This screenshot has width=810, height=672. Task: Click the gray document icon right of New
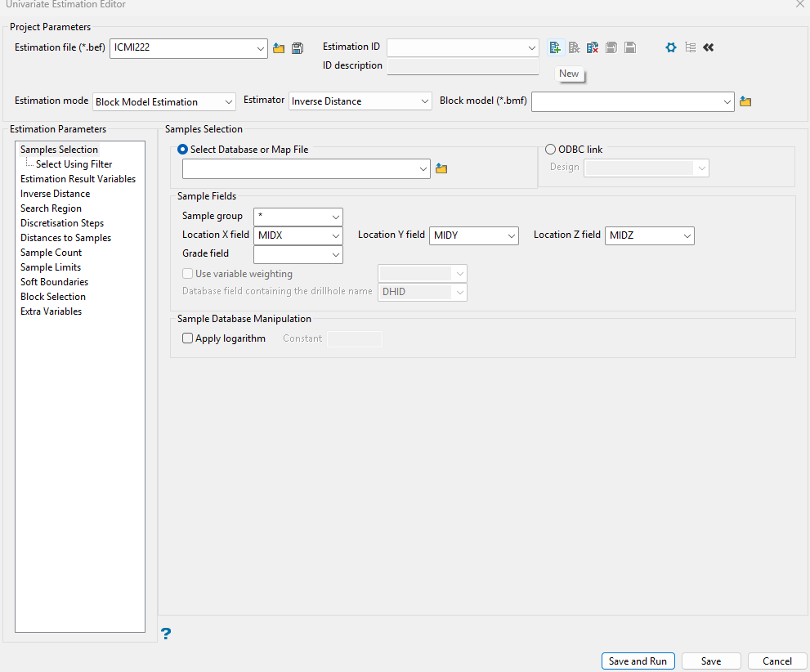(574, 48)
